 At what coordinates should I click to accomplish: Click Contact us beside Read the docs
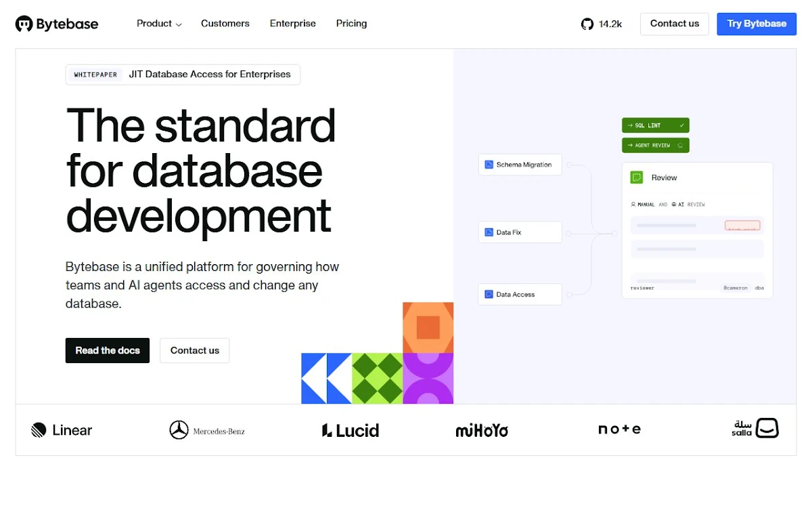[195, 350]
